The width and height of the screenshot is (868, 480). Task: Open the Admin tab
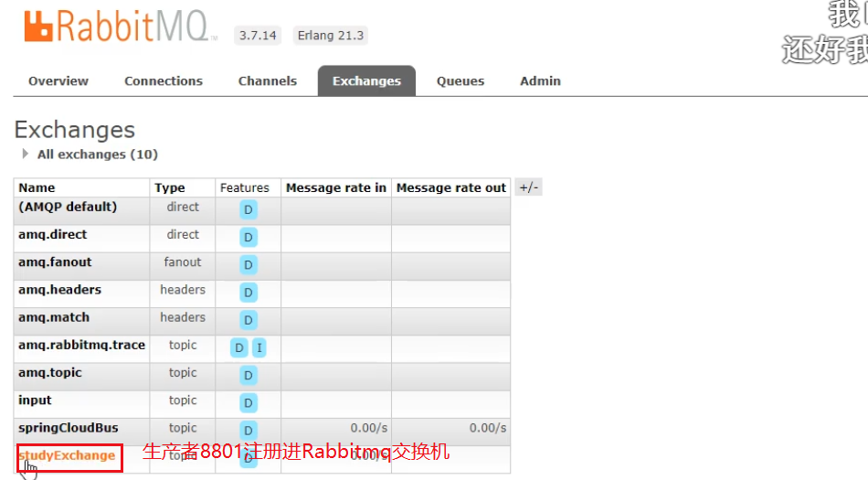pos(540,80)
